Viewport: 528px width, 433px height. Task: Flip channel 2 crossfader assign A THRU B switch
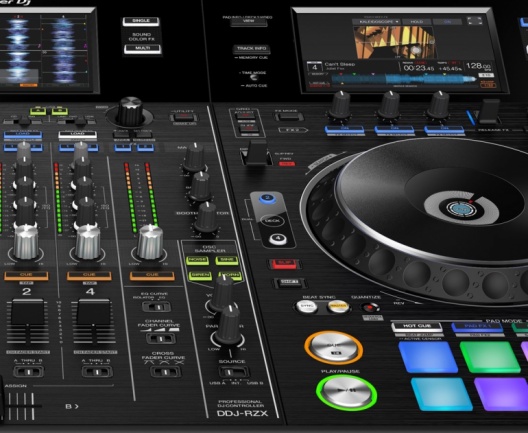coord(28,372)
